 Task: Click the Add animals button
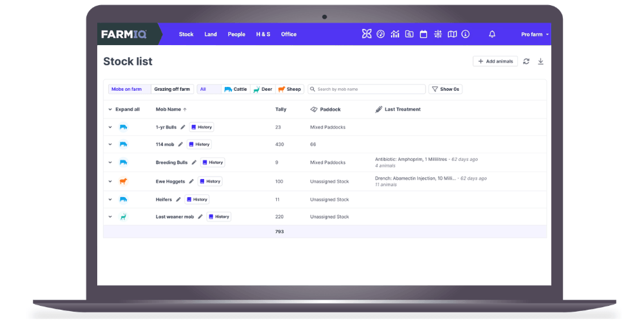(x=495, y=61)
